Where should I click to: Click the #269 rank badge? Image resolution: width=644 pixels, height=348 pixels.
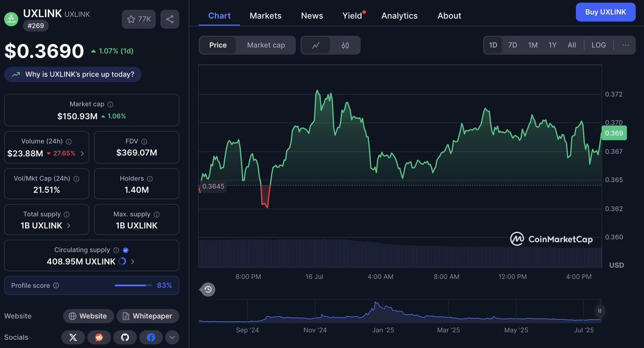(x=36, y=25)
